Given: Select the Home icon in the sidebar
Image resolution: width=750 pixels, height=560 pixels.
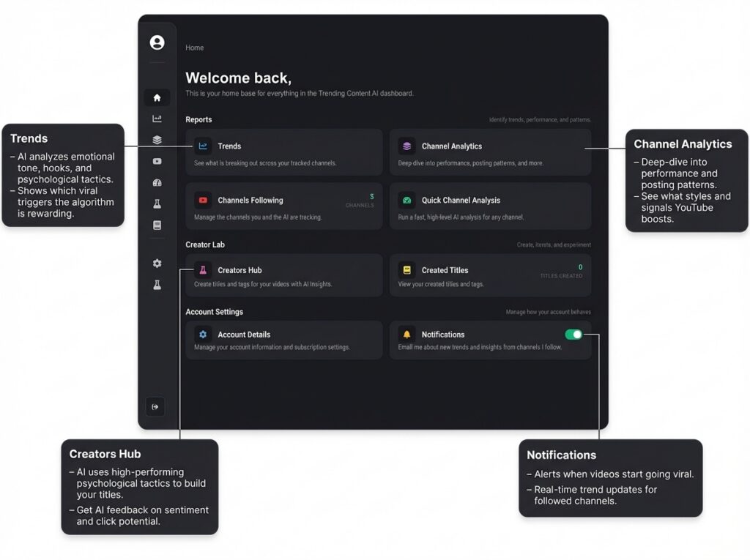Looking at the screenshot, I should (157, 97).
